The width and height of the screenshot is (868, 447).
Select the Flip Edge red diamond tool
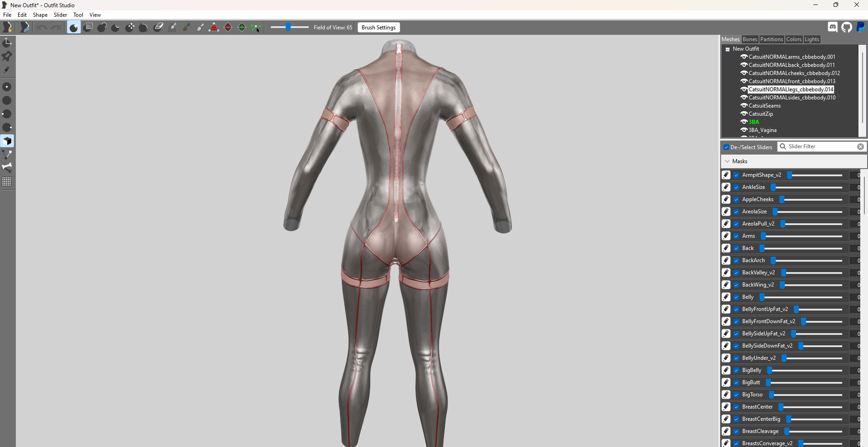click(228, 28)
